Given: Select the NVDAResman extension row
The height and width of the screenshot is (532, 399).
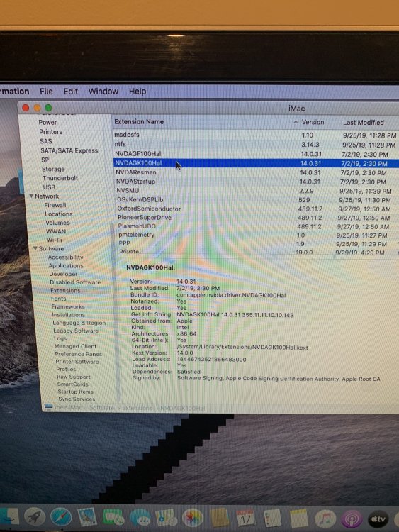Looking at the screenshot, I should coord(256,172).
